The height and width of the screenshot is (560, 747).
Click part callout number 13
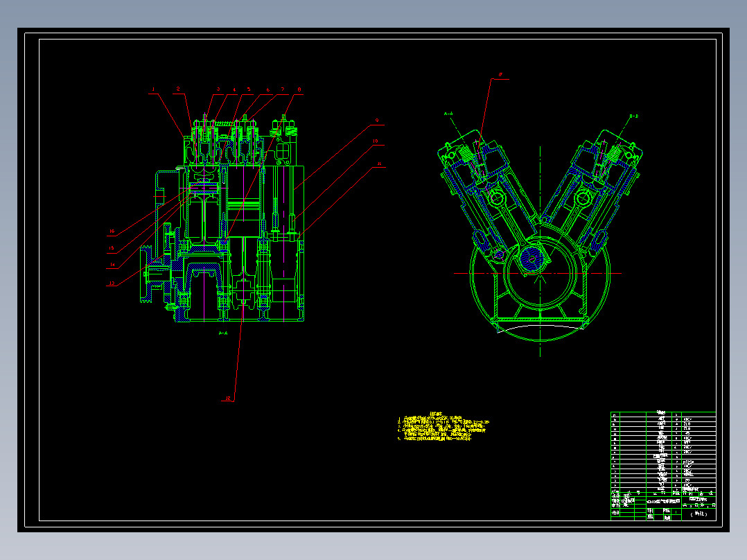click(x=112, y=283)
